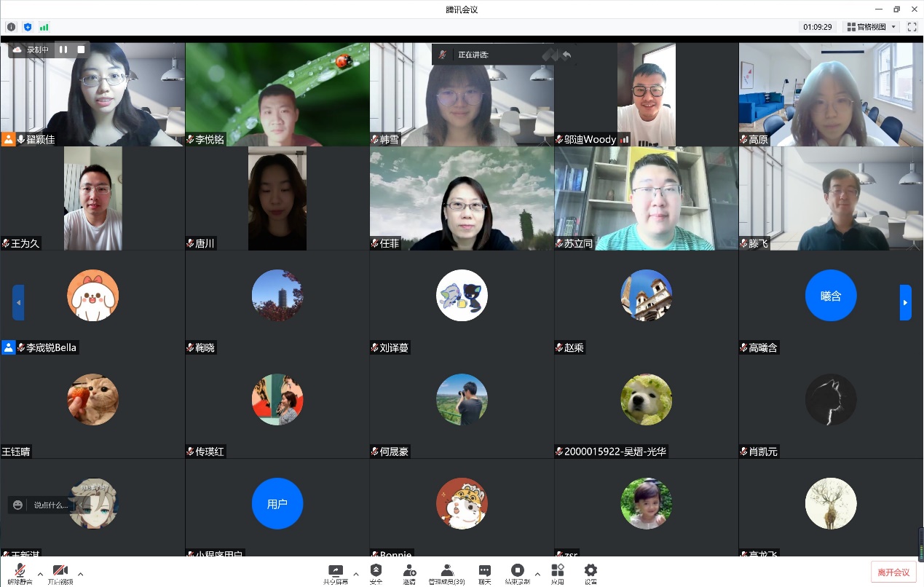Click the red Leave Meeting (离开会议) button
This screenshot has height=587, width=924.
[x=893, y=572]
